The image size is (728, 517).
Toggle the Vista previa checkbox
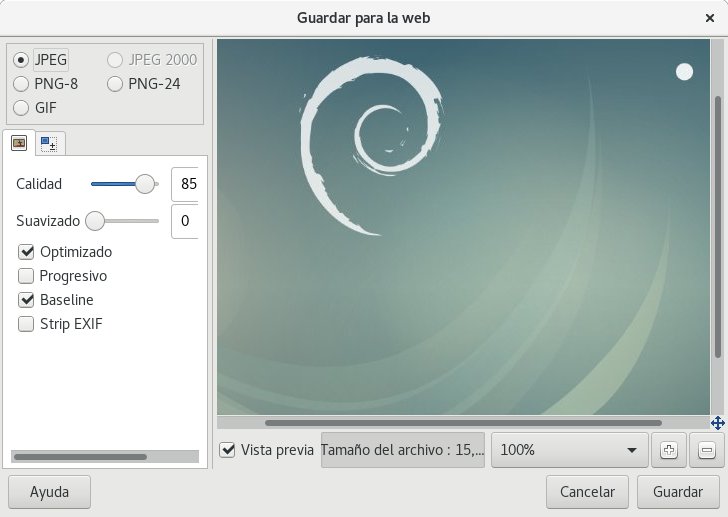[x=228, y=450]
